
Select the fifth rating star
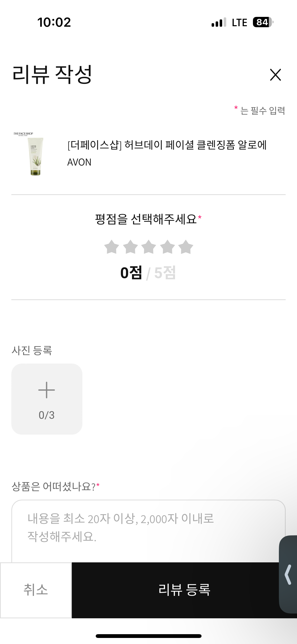point(186,247)
